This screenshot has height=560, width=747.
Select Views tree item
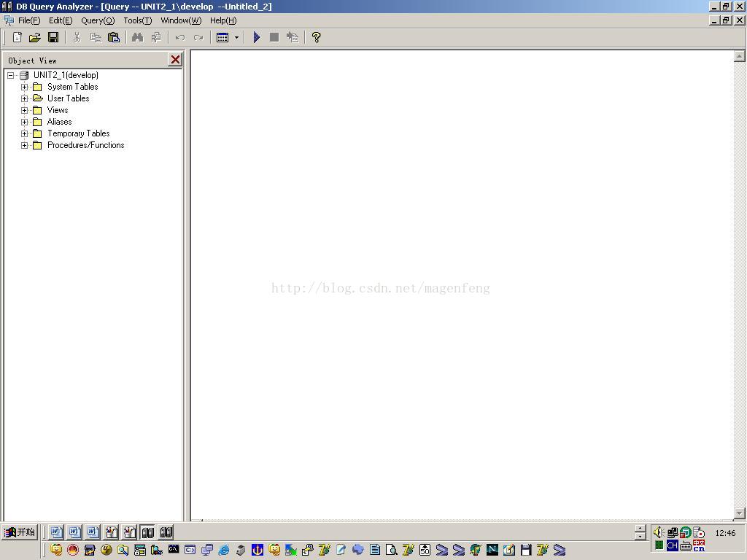58,110
